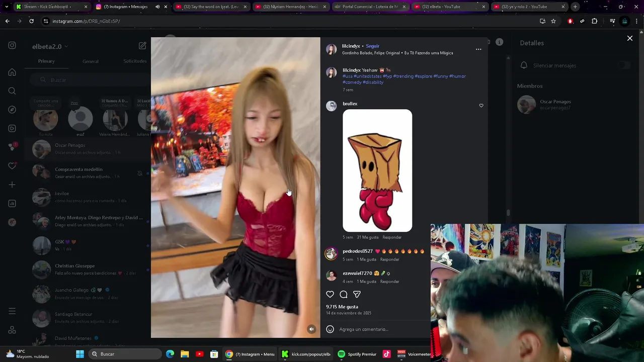Mute the video with the speaker icon
This screenshot has width=644, height=362.
(311, 329)
